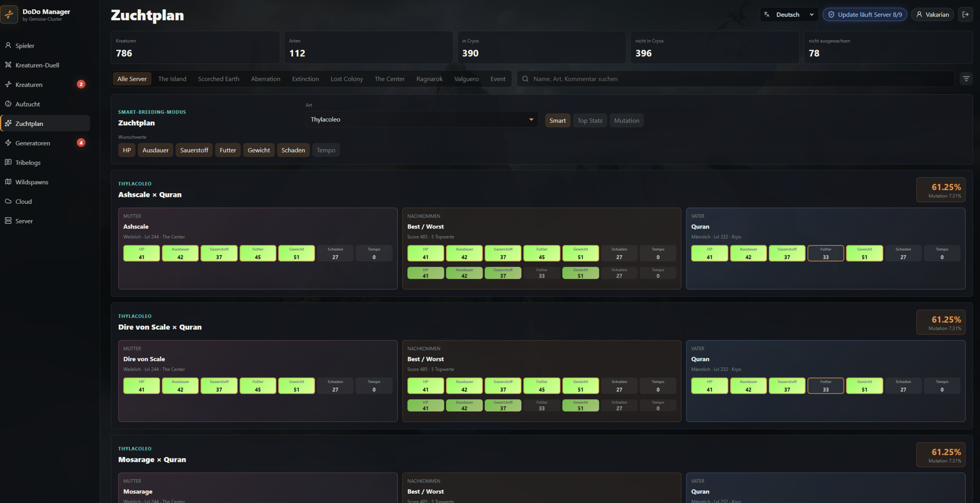Image resolution: width=980 pixels, height=503 pixels.
Task: Open Wildspawns via map icon
Action: pyautogui.click(x=8, y=182)
